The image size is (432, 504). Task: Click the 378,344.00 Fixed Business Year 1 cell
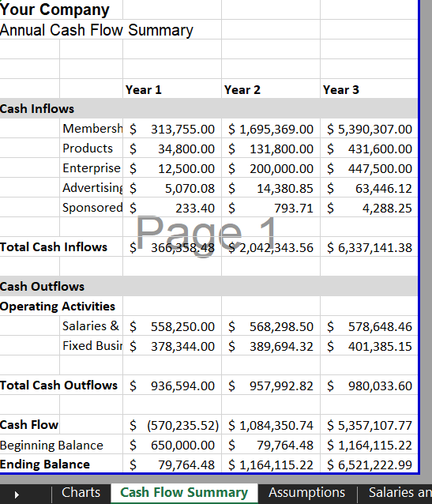(x=172, y=346)
